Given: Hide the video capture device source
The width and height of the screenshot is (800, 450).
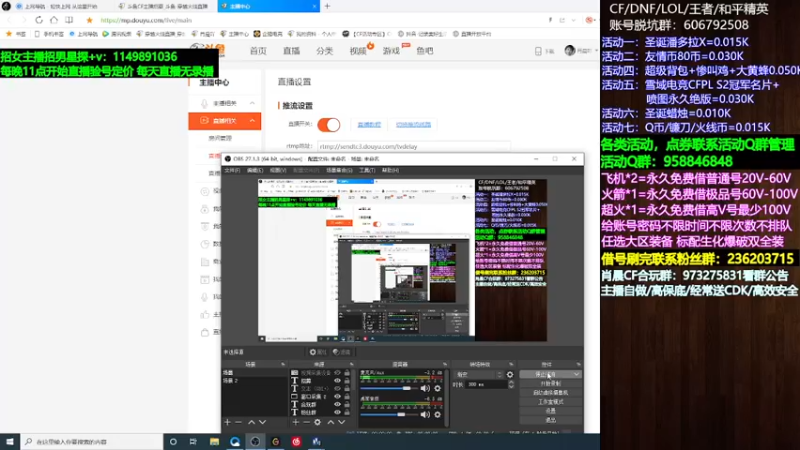Looking at the screenshot, I should pos(337,373).
